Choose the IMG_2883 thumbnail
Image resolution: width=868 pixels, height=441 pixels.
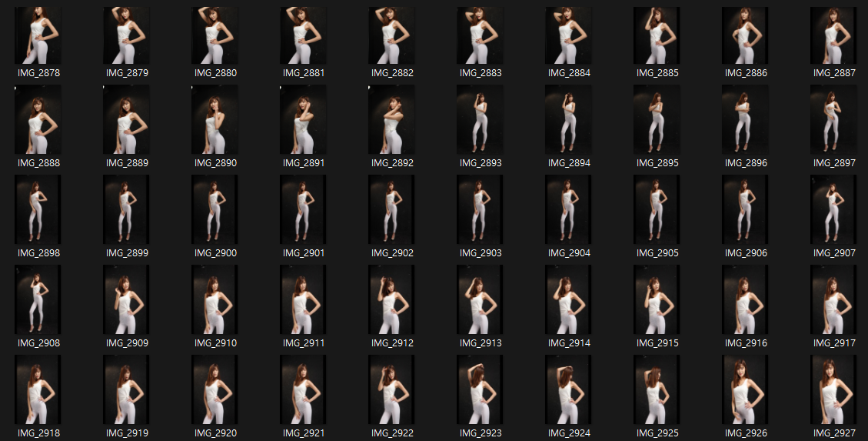pyautogui.click(x=481, y=35)
